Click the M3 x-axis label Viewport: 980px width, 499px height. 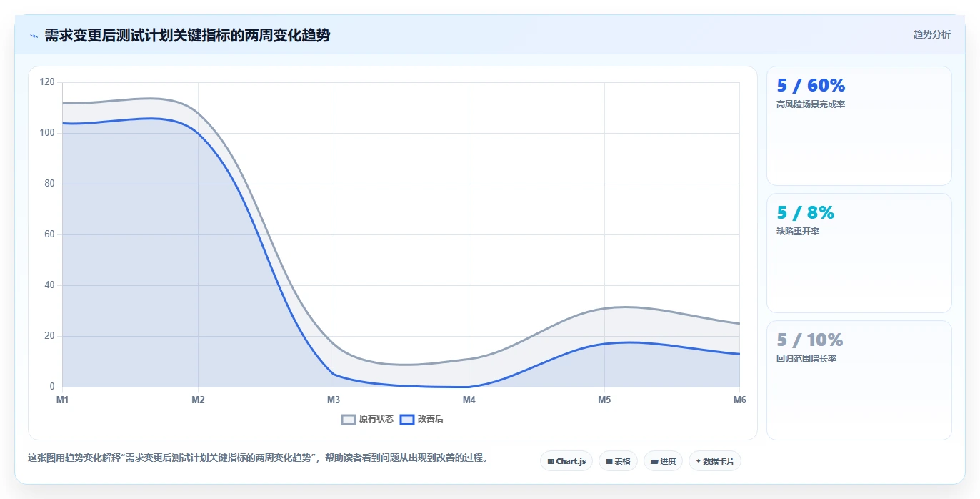(x=334, y=400)
